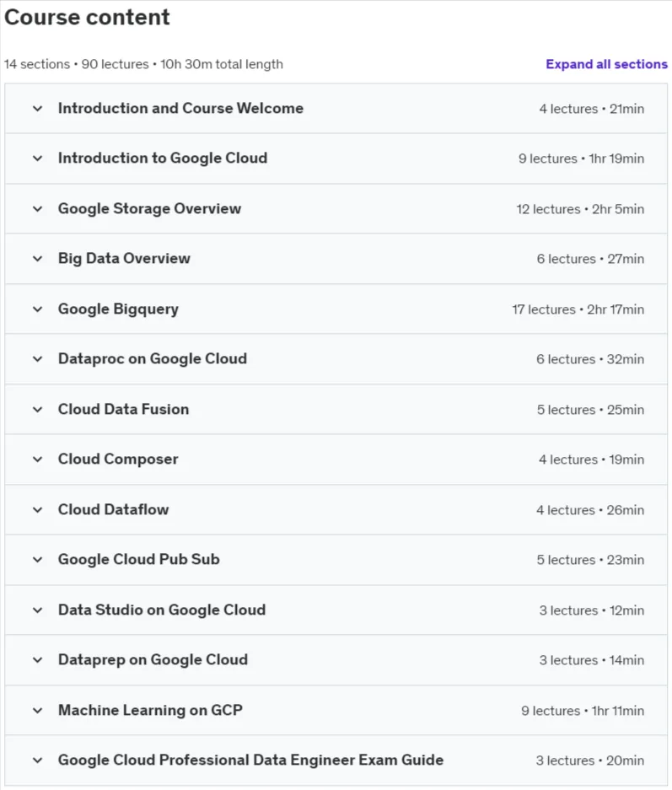This screenshot has height=790, width=672.
Task: Click the '6 lectures • 27min' text
Action: 590,259
